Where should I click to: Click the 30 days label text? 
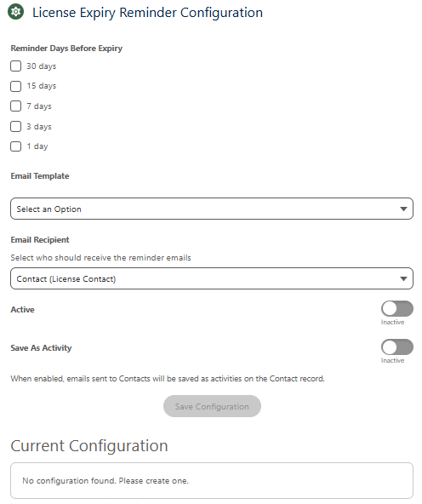(x=42, y=66)
